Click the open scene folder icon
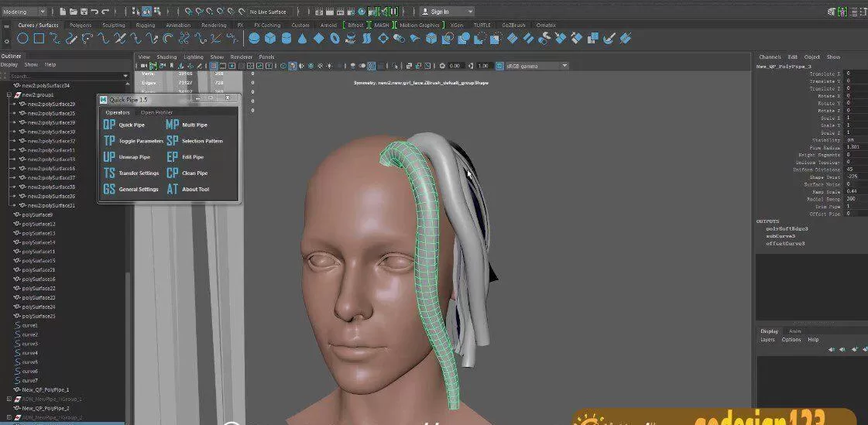 pos(72,12)
